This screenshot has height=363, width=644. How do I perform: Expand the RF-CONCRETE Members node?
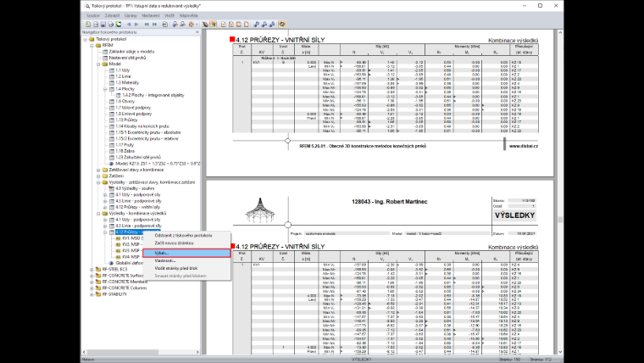pos(92,282)
